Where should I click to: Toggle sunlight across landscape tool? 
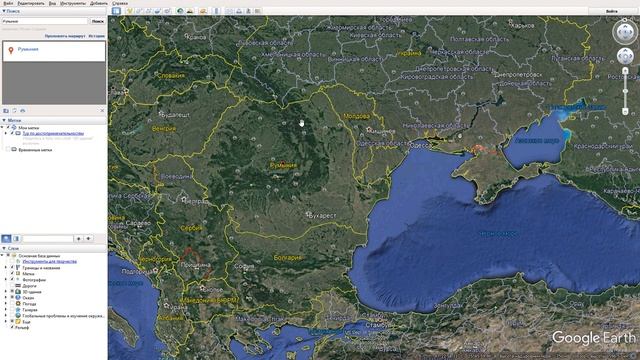pyautogui.click(x=190, y=11)
